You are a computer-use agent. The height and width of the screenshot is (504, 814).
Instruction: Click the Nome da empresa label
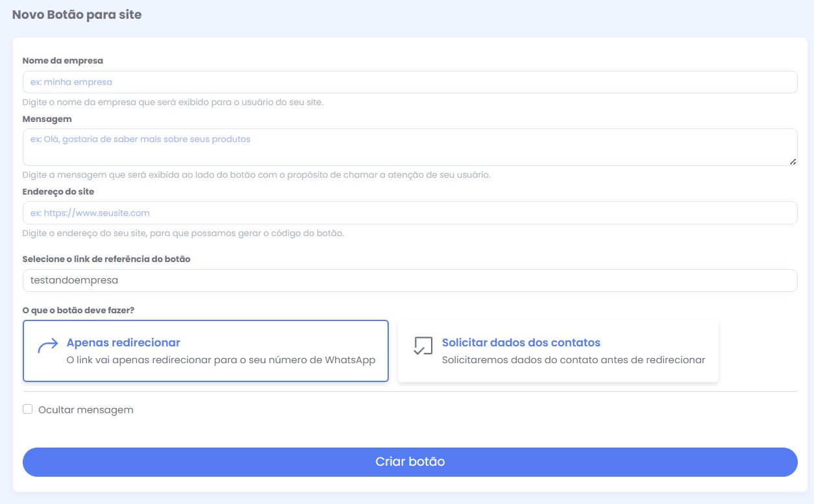[x=63, y=61]
